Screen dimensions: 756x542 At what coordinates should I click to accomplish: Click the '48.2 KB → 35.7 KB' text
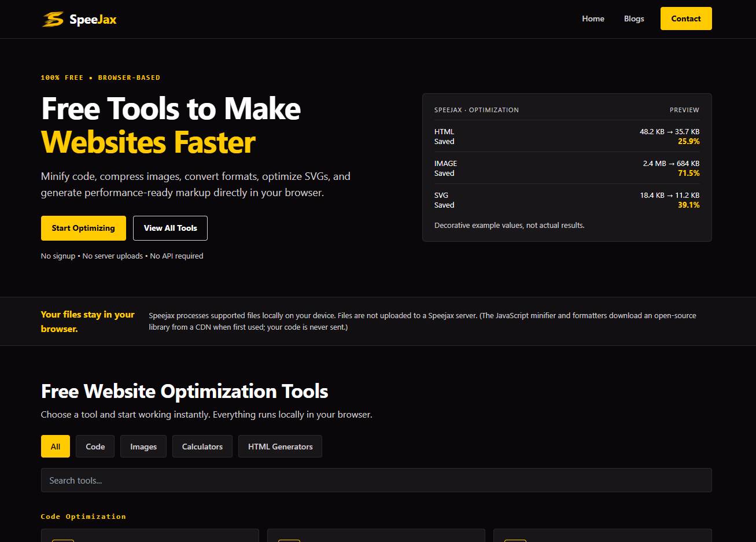(669, 132)
